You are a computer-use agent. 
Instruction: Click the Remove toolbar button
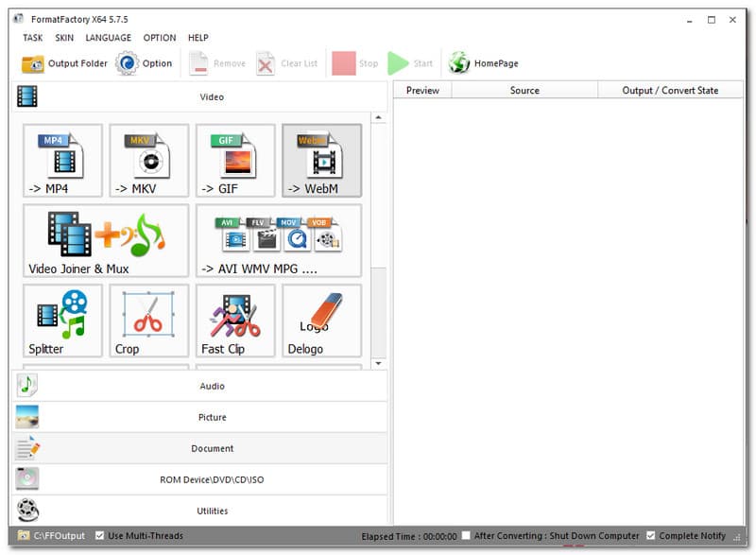tap(217, 63)
